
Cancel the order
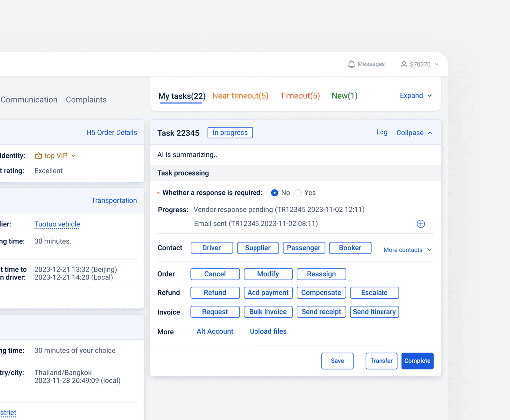[x=215, y=274]
